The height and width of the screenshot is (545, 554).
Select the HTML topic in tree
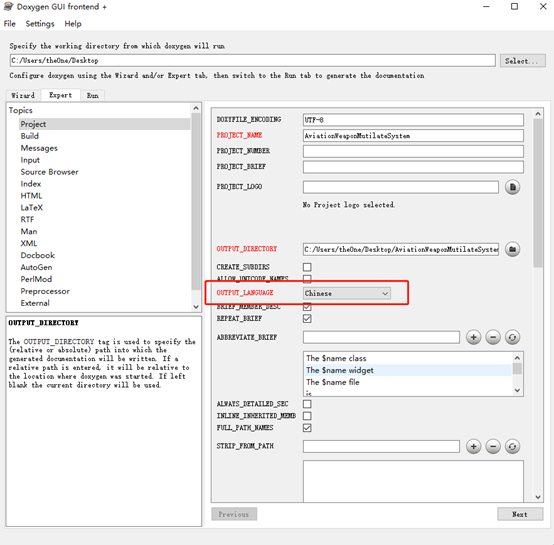31,196
